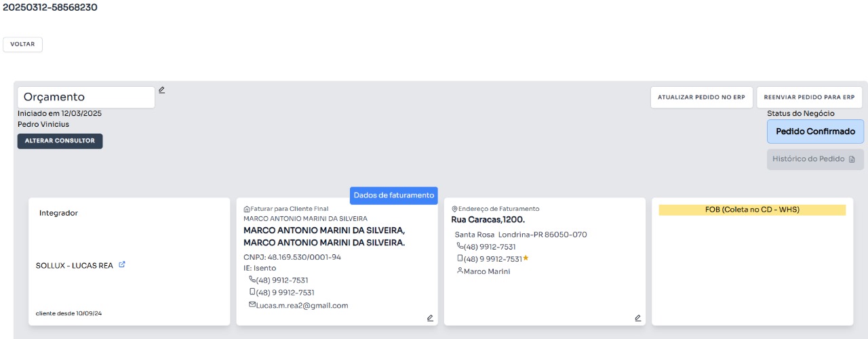Click the house icon by Faturar para Cliente Final
868x339 pixels.
(x=247, y=209)
